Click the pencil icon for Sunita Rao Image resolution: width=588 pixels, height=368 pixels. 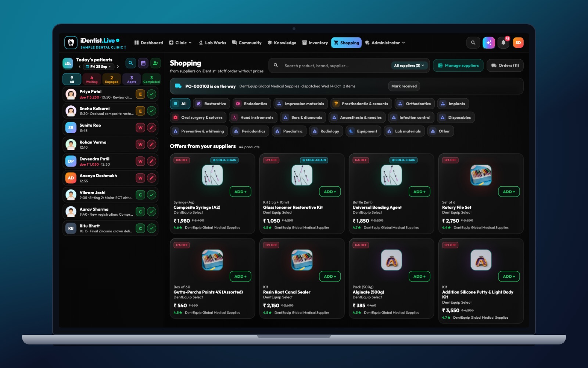pos(151,128)
